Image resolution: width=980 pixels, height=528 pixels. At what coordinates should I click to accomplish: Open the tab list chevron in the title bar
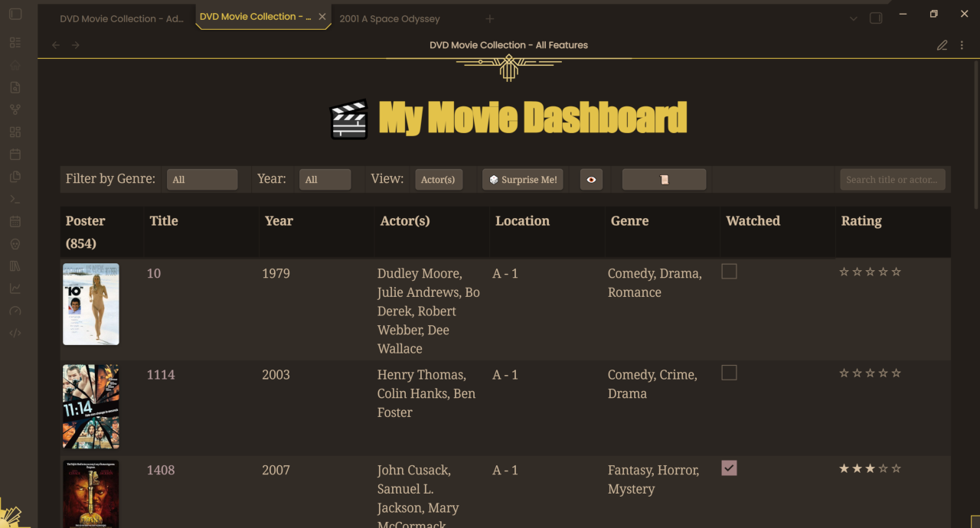(x=853, y=18)
